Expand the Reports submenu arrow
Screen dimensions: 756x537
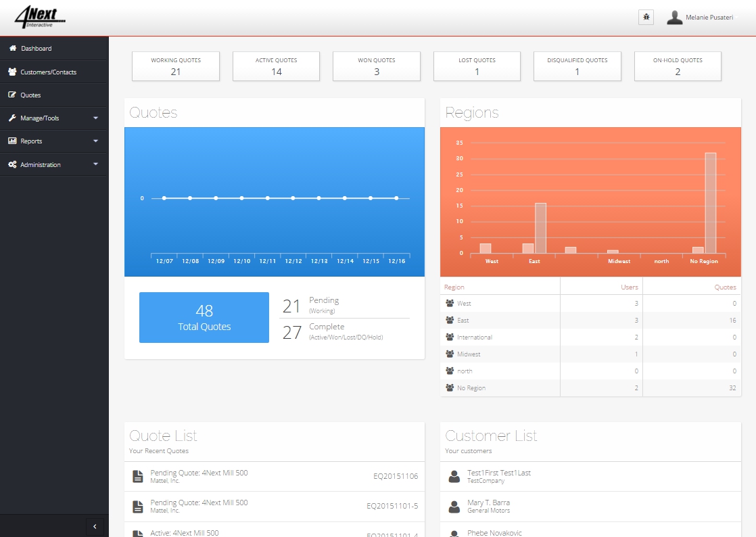click(x=95, y=141)
